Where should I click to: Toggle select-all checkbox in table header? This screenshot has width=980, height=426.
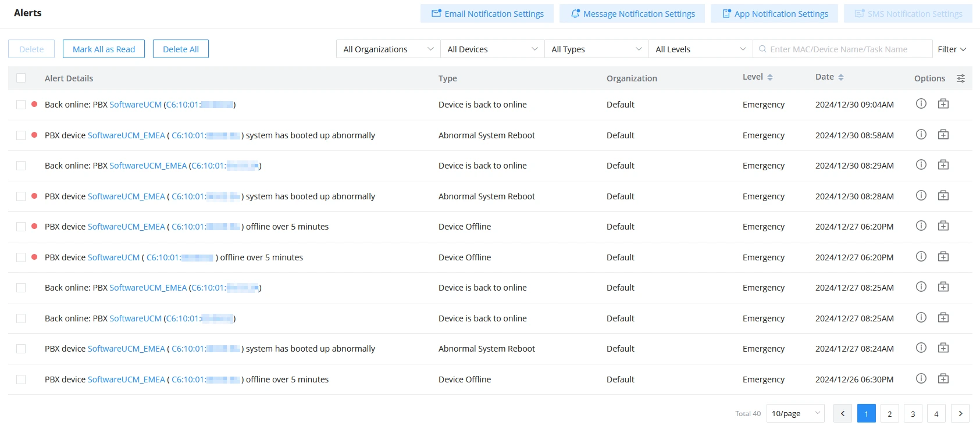[21, 78]
